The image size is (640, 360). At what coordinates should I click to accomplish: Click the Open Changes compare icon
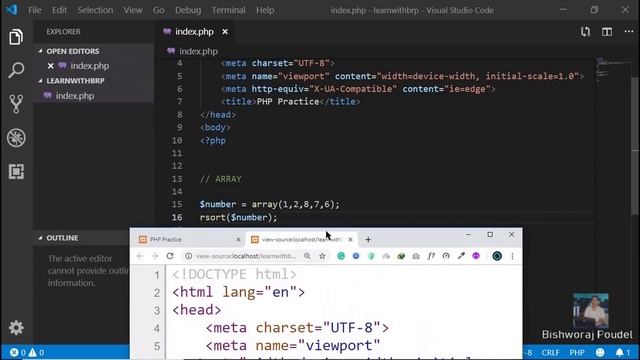click(585, 32)
